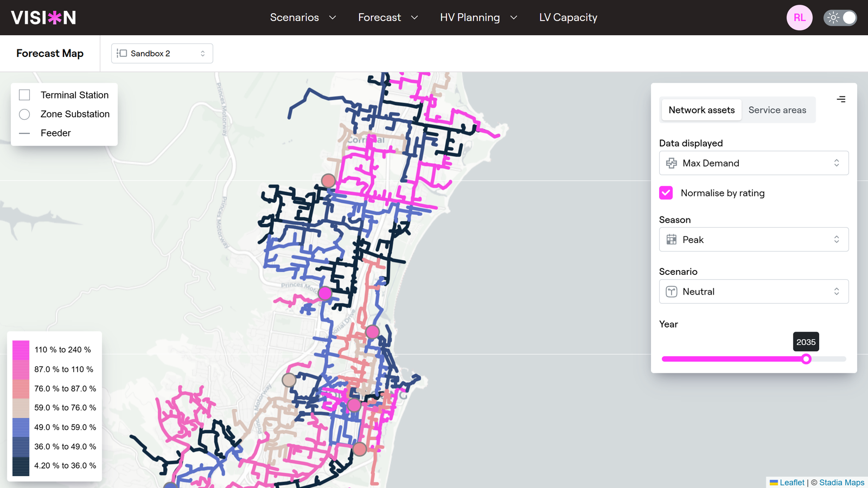Click the Max Demand field icon
Image resolution: width=868 pixels, height=488 pixels.
(672, 163)
